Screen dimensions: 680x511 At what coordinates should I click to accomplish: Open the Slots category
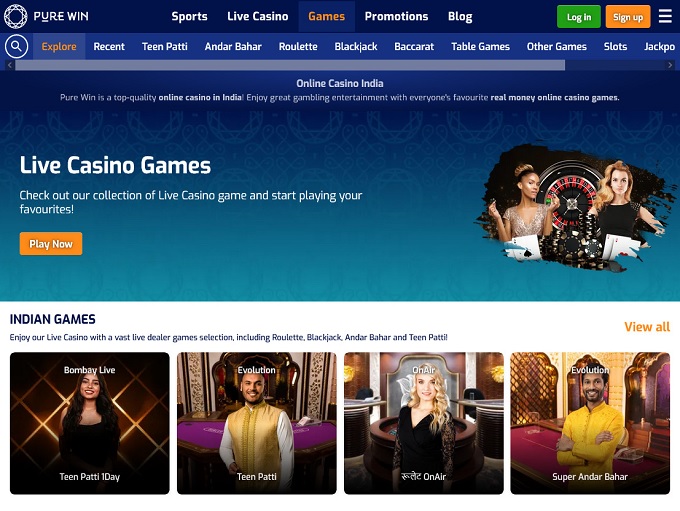pos(615,46)
